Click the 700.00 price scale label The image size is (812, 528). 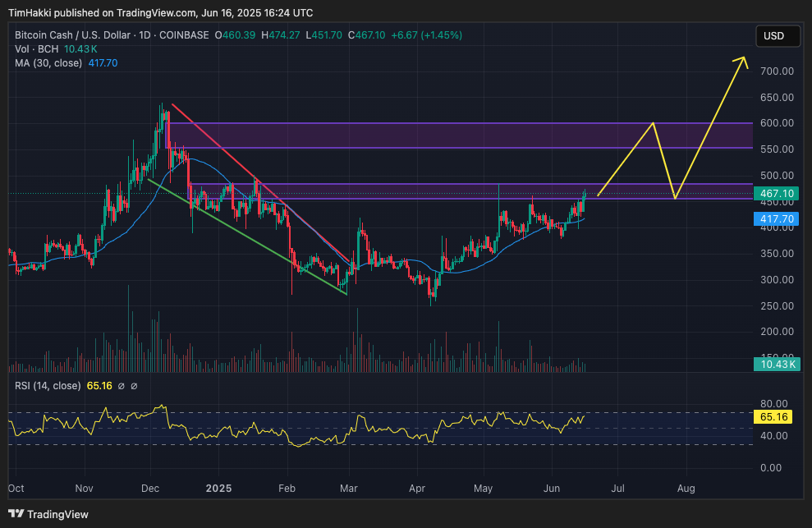777,71
